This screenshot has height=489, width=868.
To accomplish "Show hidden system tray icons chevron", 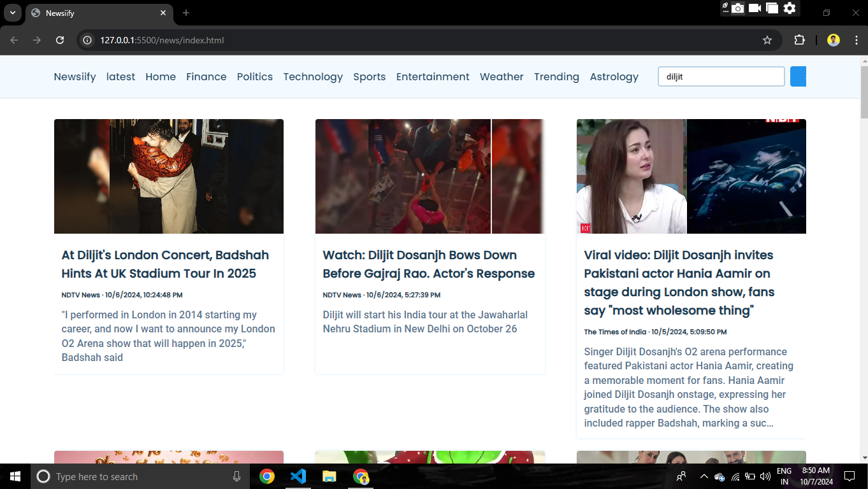I will [x=704, y=476].
